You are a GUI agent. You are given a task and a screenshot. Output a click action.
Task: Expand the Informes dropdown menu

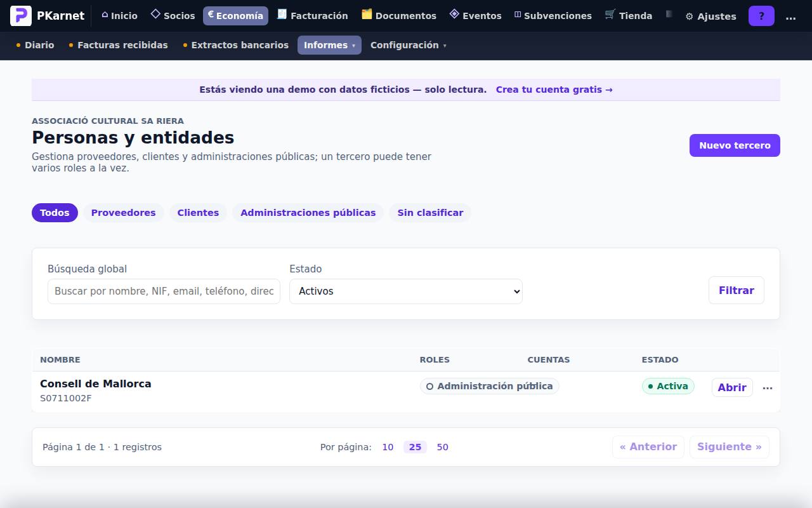[329, 45]
